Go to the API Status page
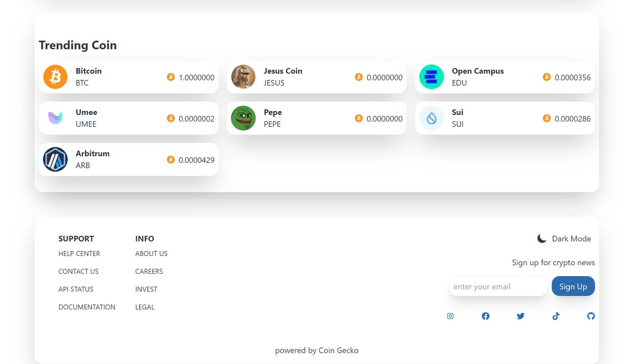The width and height of the screenshot is (634, 364). [x=76, y=289]
